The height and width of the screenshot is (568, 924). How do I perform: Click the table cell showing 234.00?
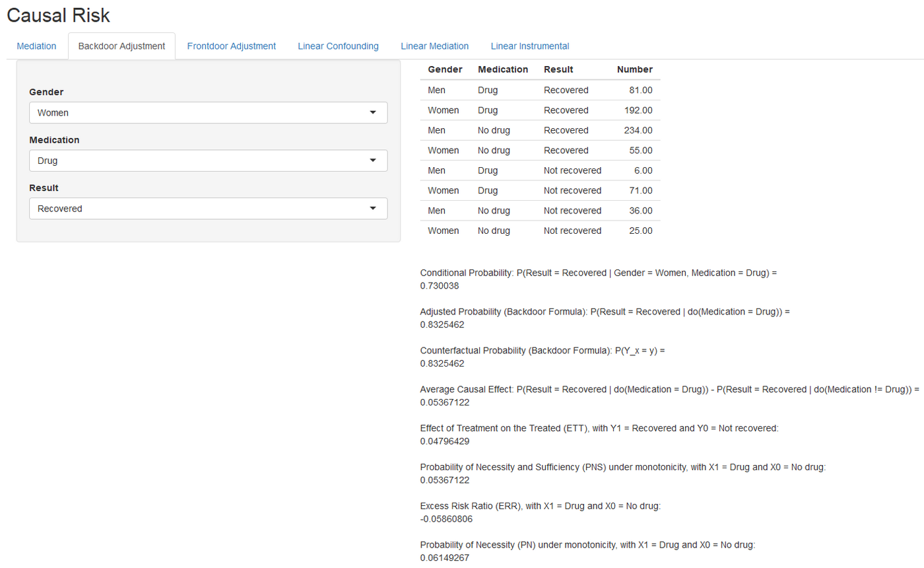click(x=638, y=130)
